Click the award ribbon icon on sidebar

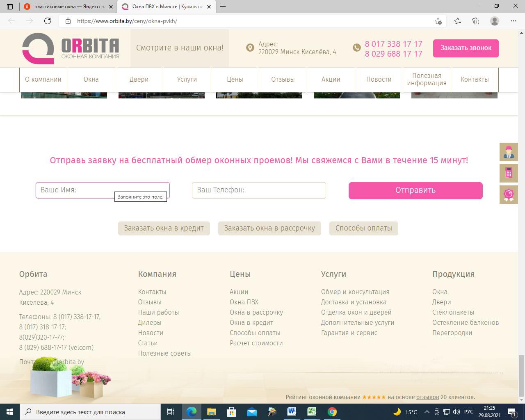click(x=509, y=194)
